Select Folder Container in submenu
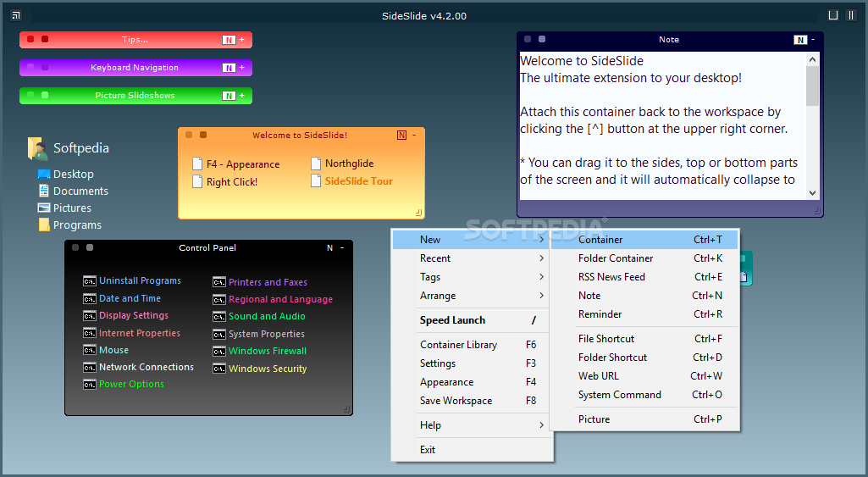This screenshot has width=868, height=477. (x=644, y=258)
